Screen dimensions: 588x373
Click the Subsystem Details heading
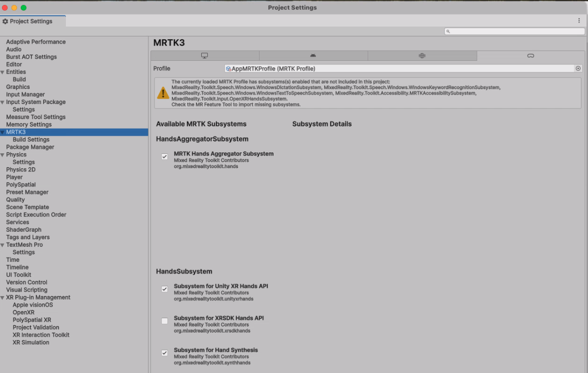pyautogui.click(x=322, y=124)
